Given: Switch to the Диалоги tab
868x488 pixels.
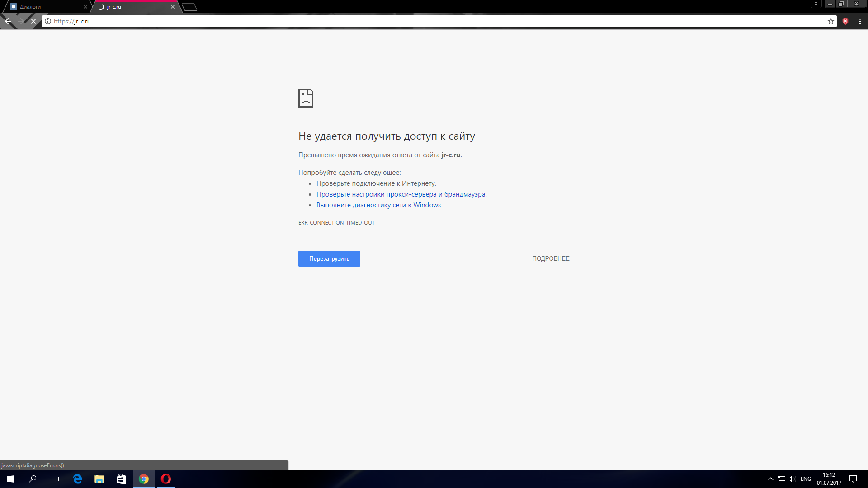Looking at the screenshot, I should pos(45,7).
